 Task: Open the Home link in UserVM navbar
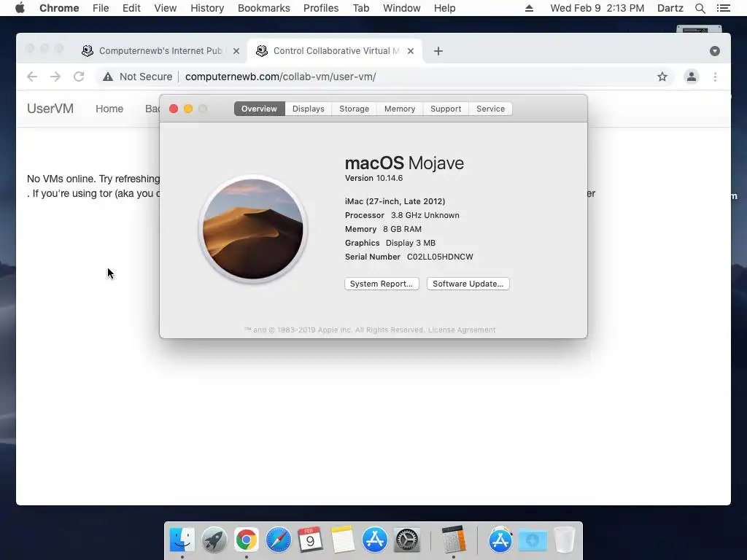point(109,109)
